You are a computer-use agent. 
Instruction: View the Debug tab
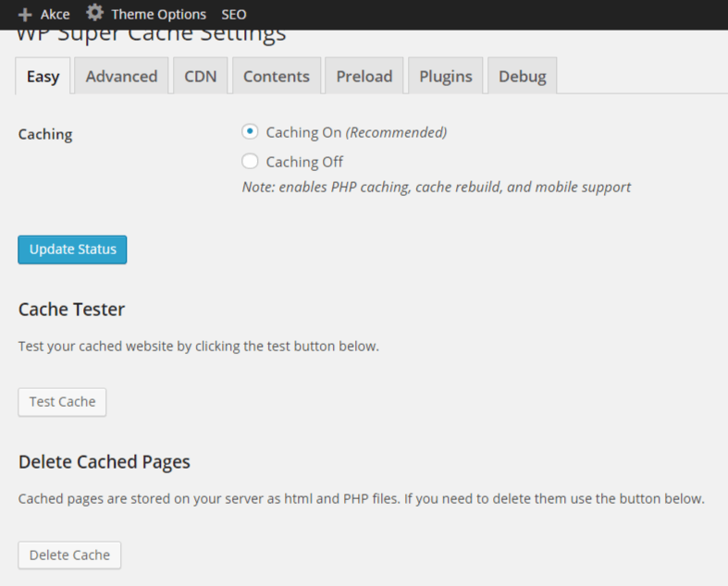[523, 76]
